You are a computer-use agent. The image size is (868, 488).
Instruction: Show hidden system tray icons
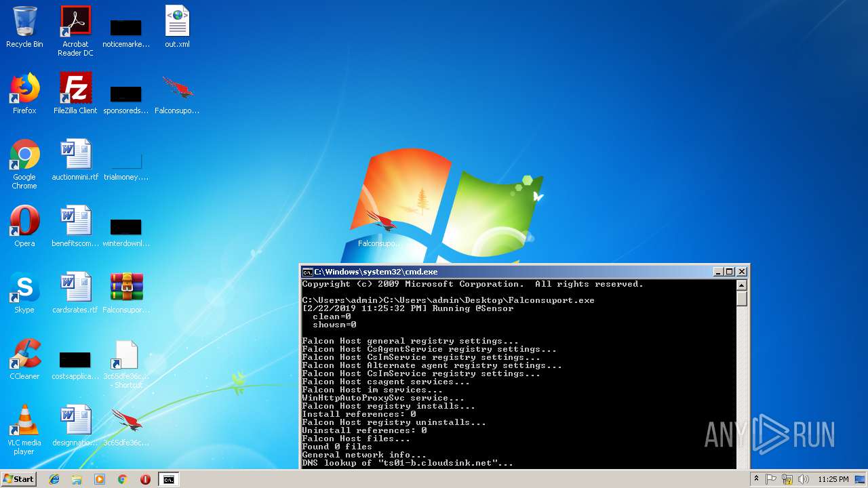(756, 479)
